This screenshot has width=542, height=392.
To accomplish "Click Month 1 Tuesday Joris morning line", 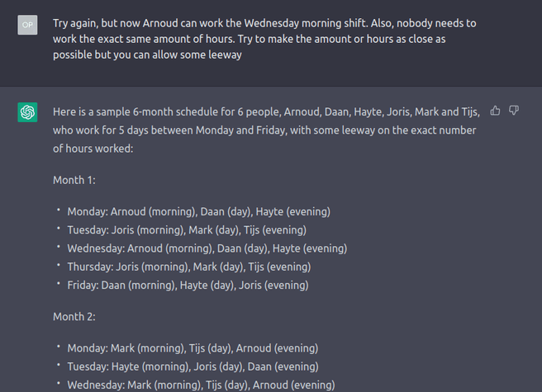I will (x=187, y=230).
